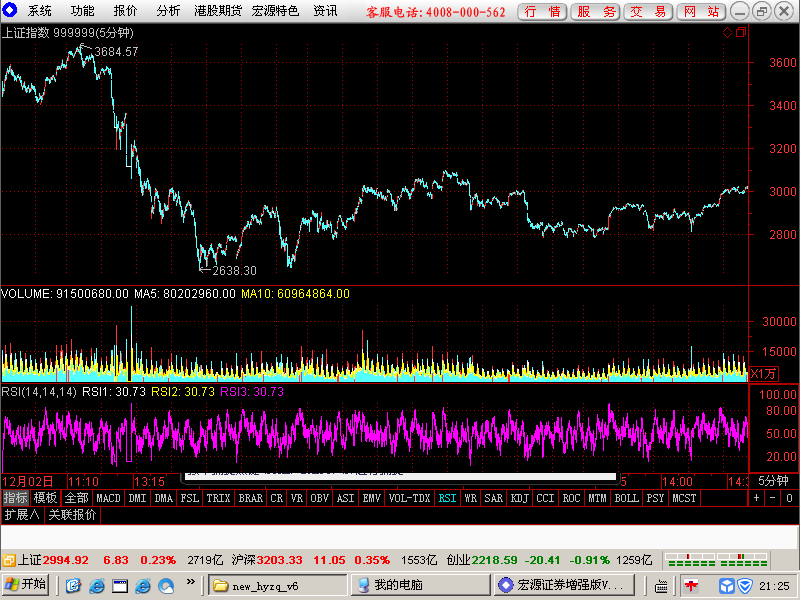Switch indicator to BOLL
This screenshot has width=800, height=600.
point(627,498)
